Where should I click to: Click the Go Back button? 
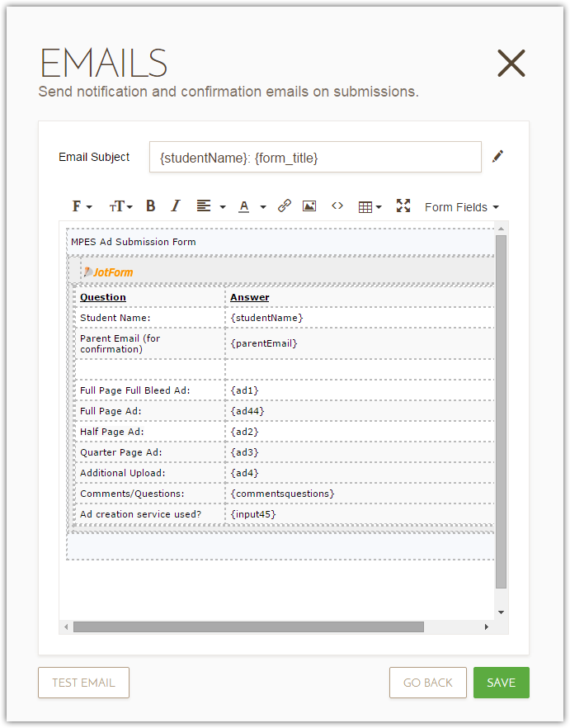coord(427,683)
